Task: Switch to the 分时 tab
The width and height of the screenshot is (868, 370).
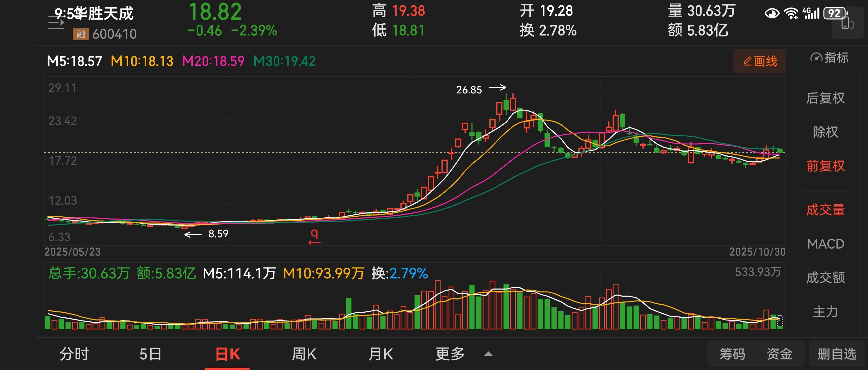Action: coord(74,354)
